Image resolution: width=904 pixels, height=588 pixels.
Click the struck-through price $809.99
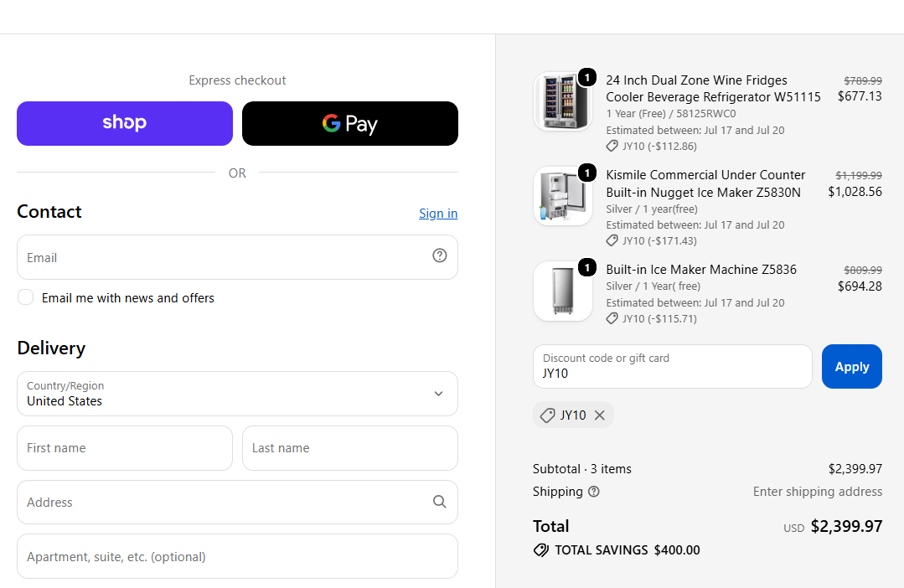point(863,270)
